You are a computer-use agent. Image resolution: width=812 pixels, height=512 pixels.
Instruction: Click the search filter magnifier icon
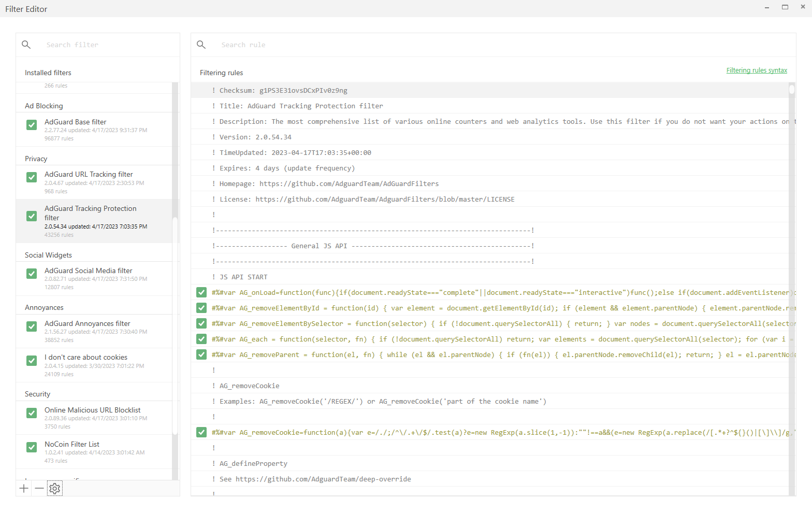26,45
